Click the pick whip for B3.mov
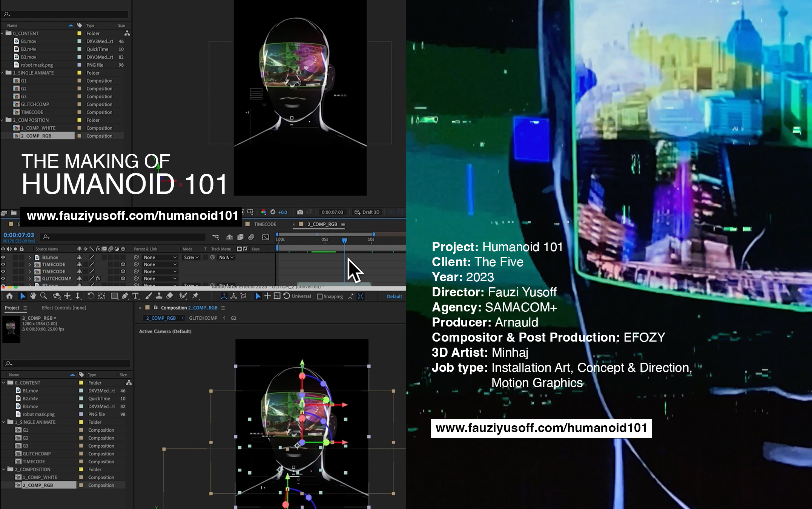812x509 pixels. (x=136, y=257)
